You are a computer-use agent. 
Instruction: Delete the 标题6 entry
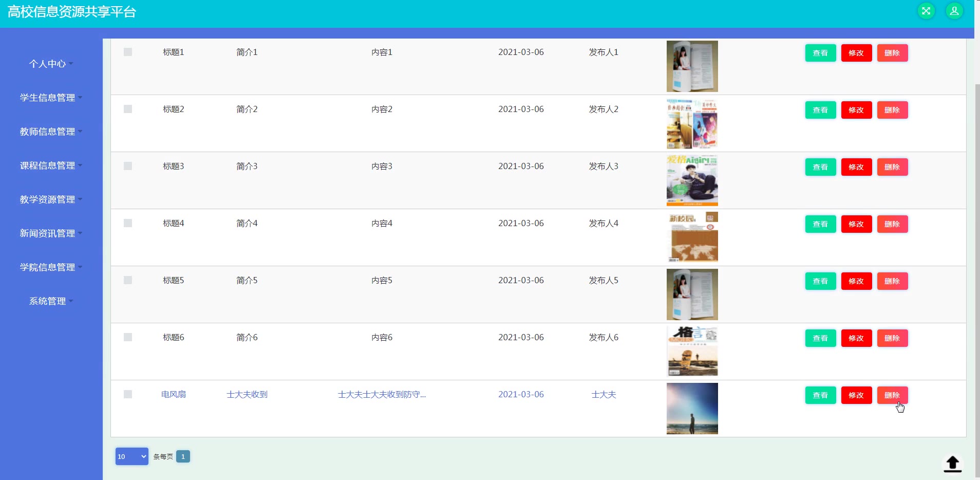point(892,338)
